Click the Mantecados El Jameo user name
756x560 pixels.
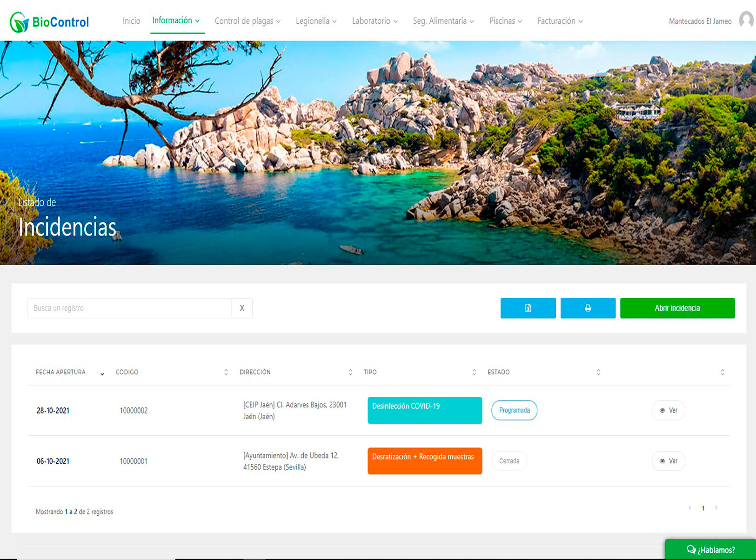tap(700, 21)
